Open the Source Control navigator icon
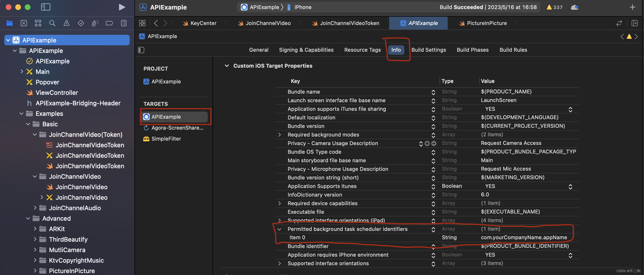The width and height of the screenshot is (644, 275). 24,23
